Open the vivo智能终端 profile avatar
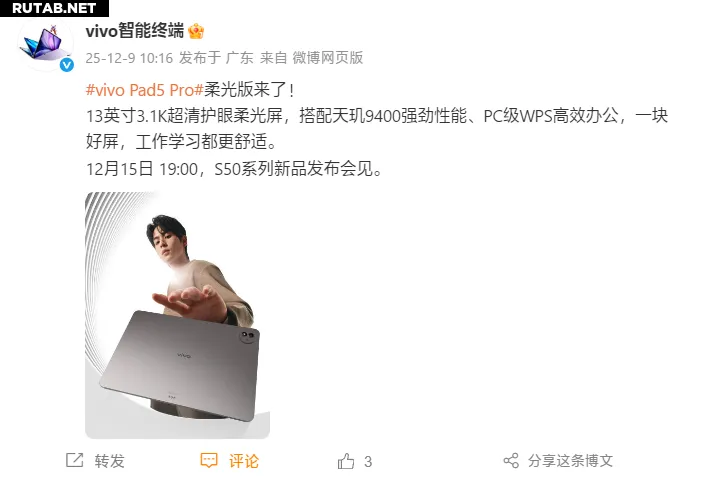 (45, 43)
